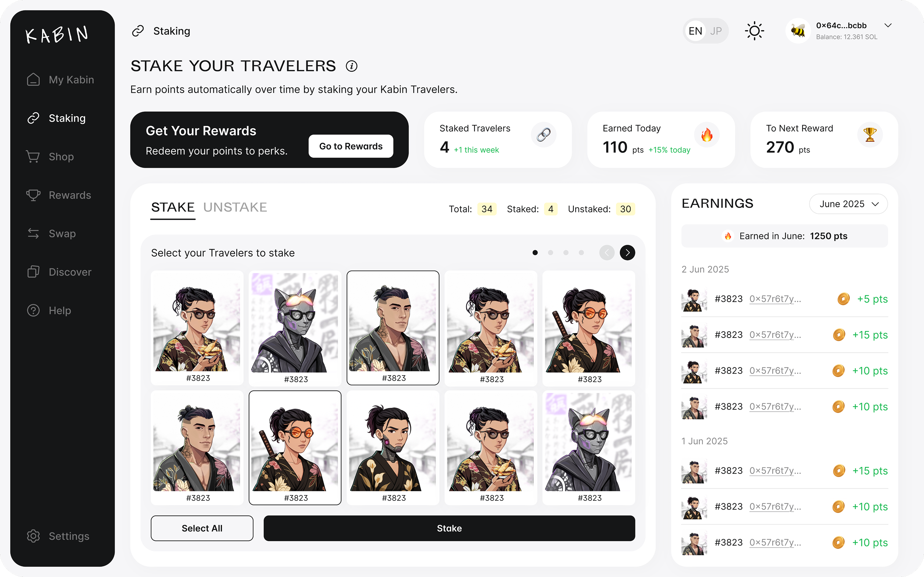Click the Go to Rewards button
924x577 pixels.
point(351,146)
